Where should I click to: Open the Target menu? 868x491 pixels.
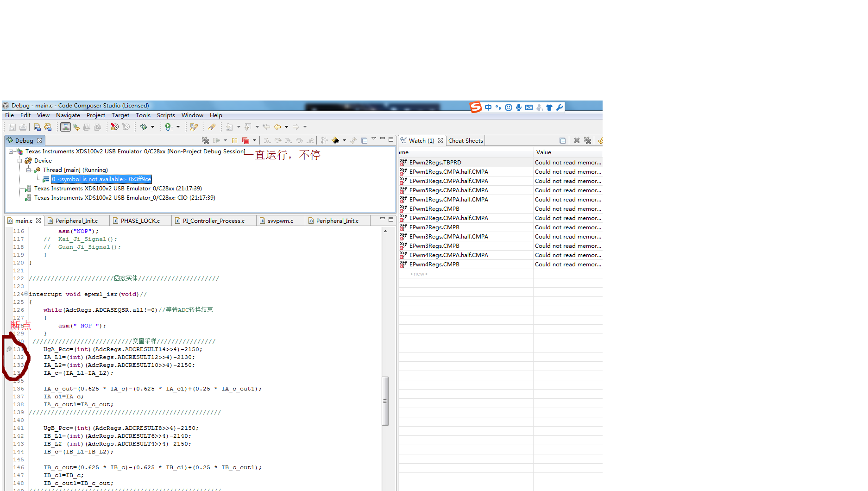click(x=120, y=115)
